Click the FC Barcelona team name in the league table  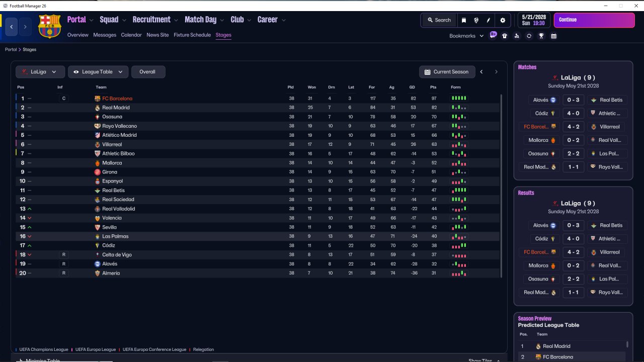click(117, 99)
